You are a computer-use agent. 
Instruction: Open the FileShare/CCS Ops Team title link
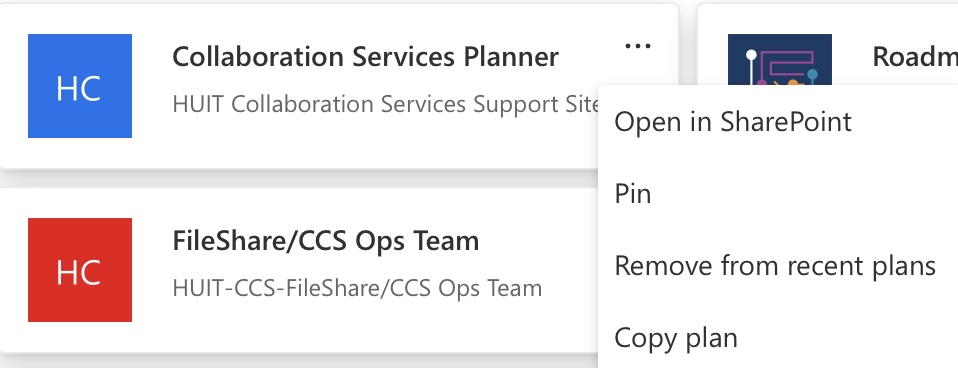(326, 241)
